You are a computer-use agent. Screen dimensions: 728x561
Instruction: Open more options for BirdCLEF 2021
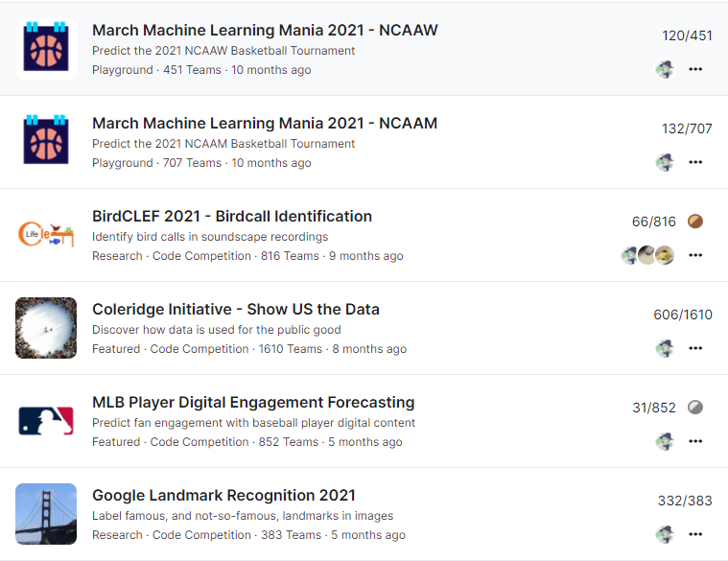pyautogui.click(x=695, y=255)
